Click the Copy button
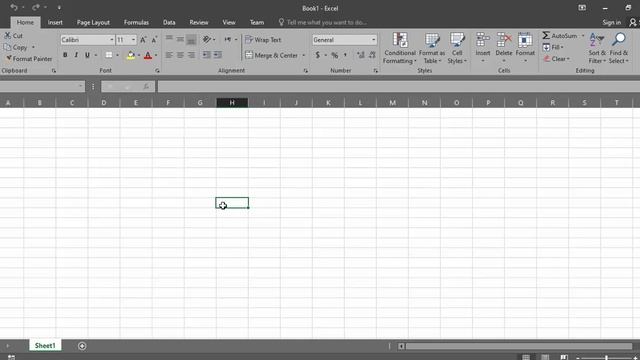Image resolution: width=640 pixels, height=360 pixels. click(x=16, y=47)
